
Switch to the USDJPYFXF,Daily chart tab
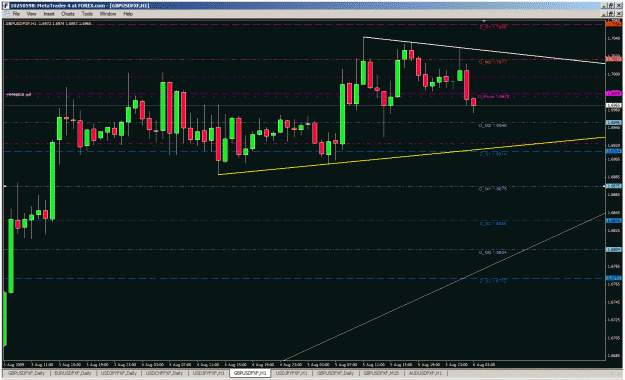point(119,373)
